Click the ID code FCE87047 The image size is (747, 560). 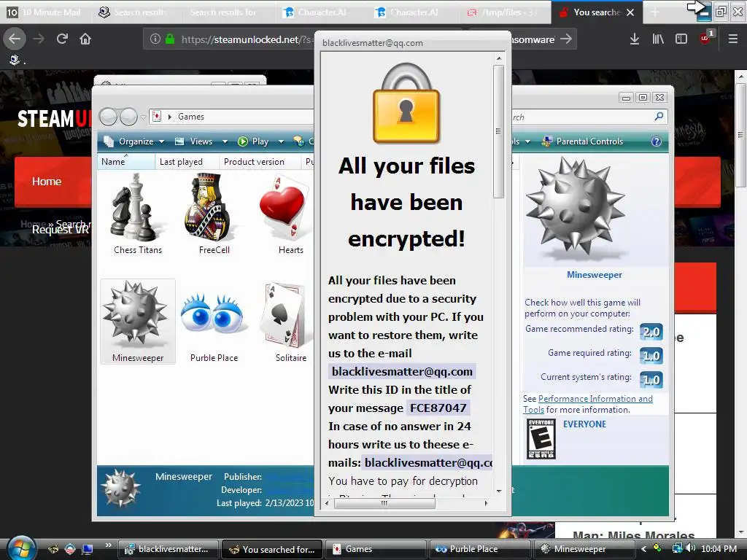438,408
